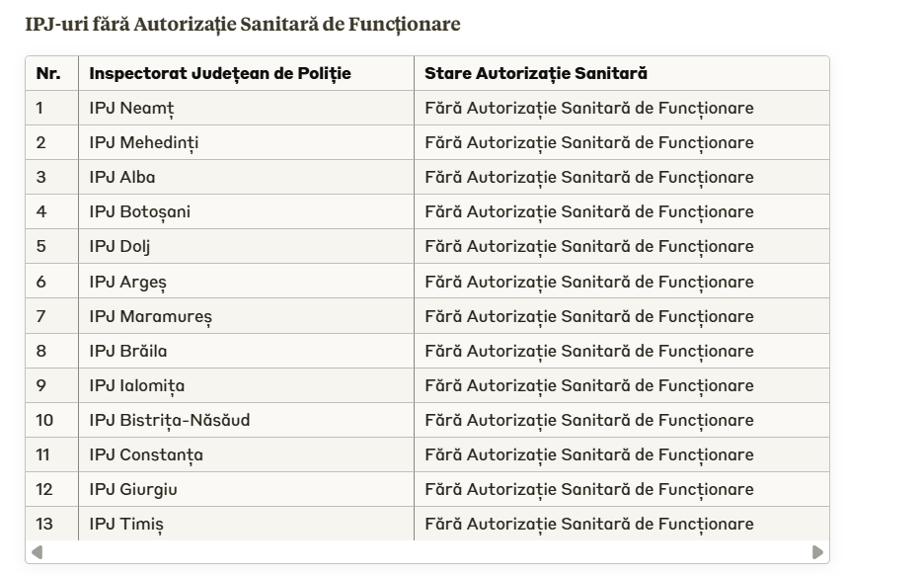Click the 'Inspectorat Județean de Poliție' column header
Screen dimensions: 924x575
[x=220, y=73]
